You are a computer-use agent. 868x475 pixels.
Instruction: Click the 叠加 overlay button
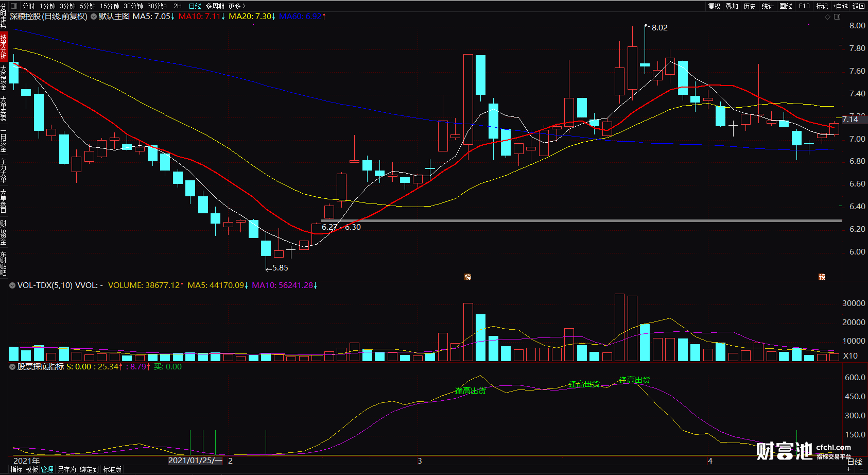pos(732,6)
